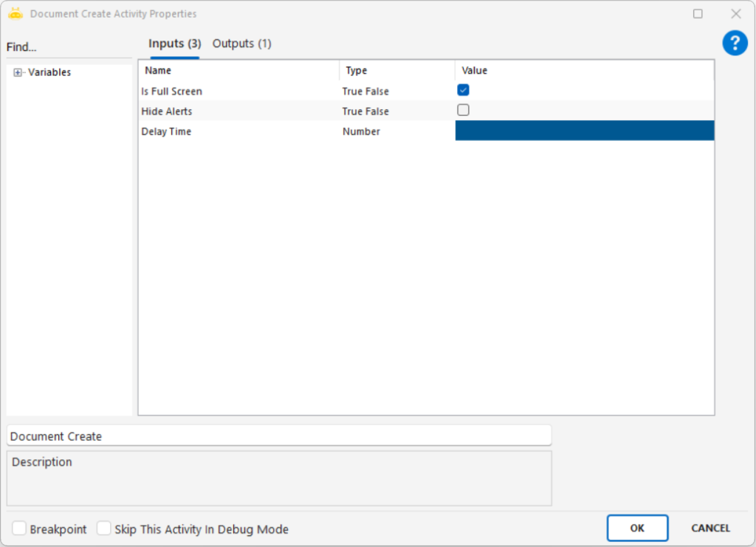Switch to the Outputs (1) tab
Viewport: 756px width, 547px height.
point(241,44)
